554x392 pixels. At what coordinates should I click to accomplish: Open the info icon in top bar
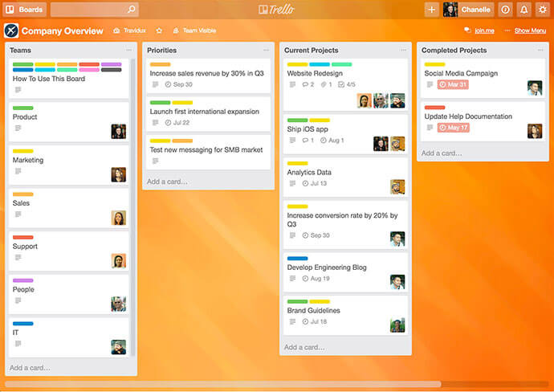pos(505,10)
